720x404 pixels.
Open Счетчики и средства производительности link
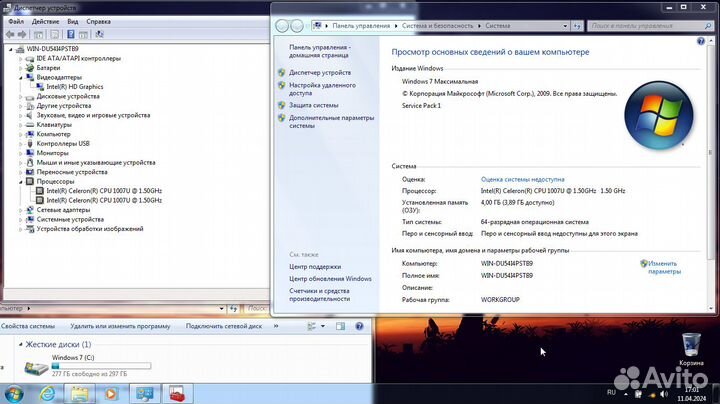tap(320, 295)
